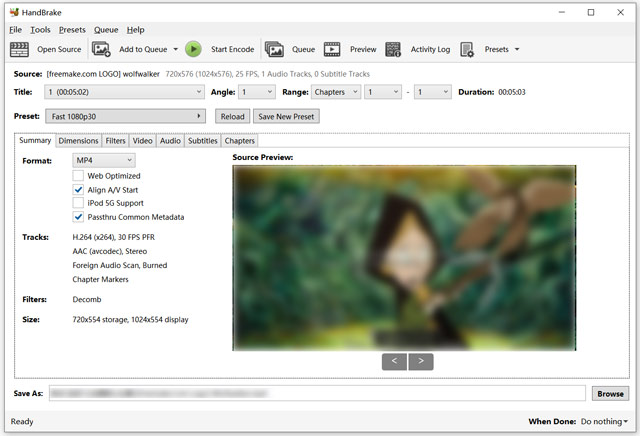Click the '720x554 storage, 1024x554 display' text
Viewport: 640px width, 436px height.
tap(130, 320)
